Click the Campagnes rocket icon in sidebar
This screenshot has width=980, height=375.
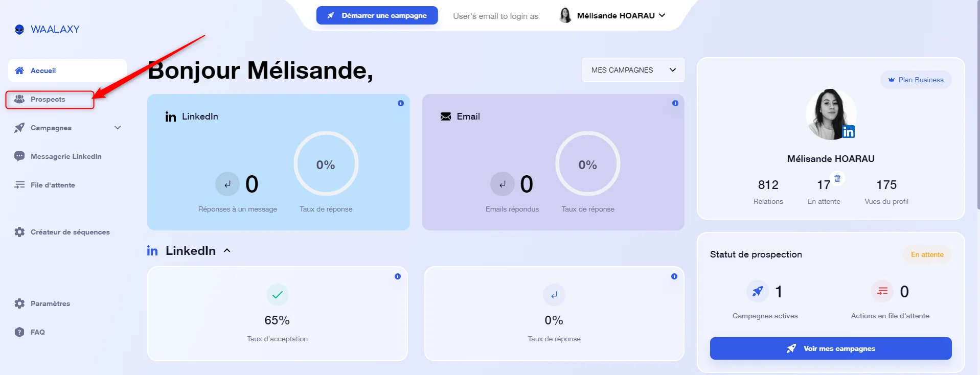pos(19,128)
